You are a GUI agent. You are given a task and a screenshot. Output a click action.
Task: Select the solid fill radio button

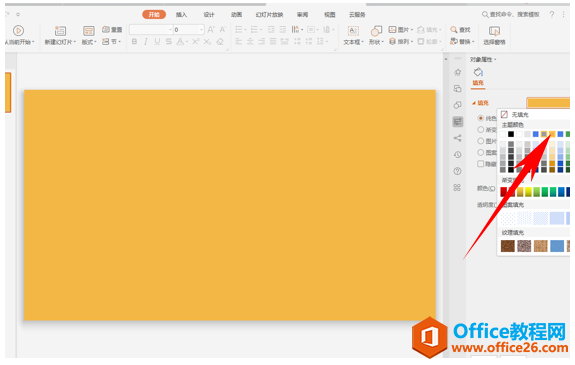[x=481, y=118]
